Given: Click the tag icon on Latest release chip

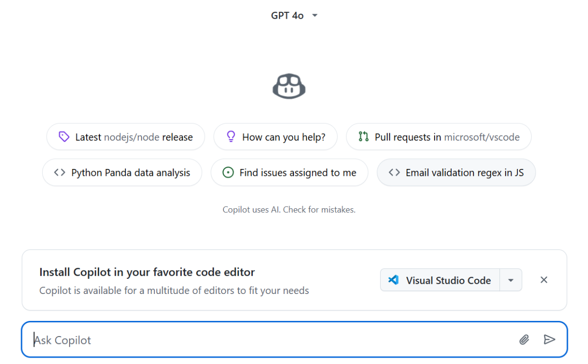Looking at the screenshot, I should [x=64, y=137].
